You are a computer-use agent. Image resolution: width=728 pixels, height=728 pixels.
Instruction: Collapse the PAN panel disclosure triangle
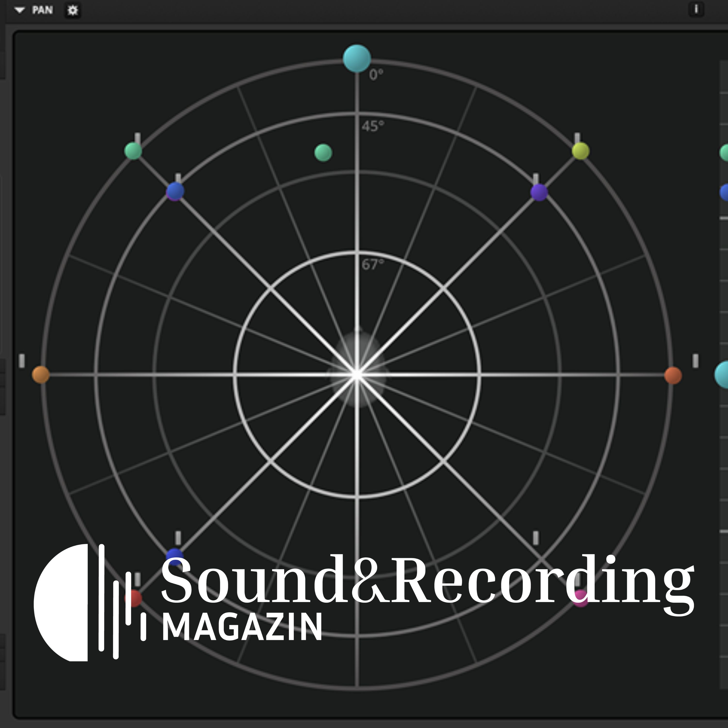20,10
